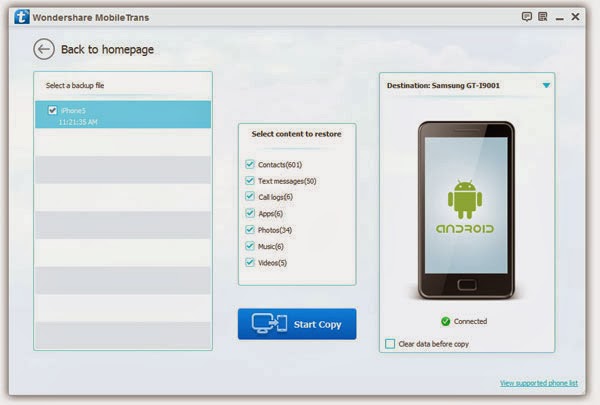Open View supported phone list link
This screenshot has height=405, width=600.
click(539, 383)
